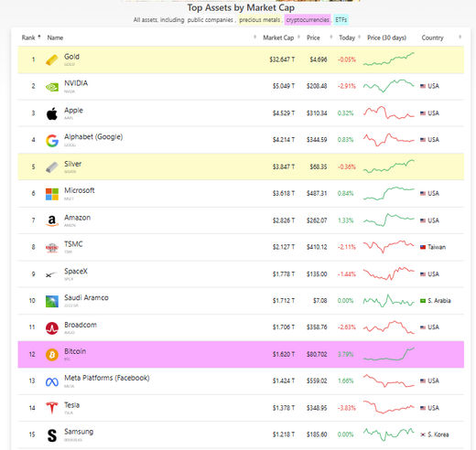The image size is (476, 450).
Task: Click the Samsung company name
Action: click(79, 432)
